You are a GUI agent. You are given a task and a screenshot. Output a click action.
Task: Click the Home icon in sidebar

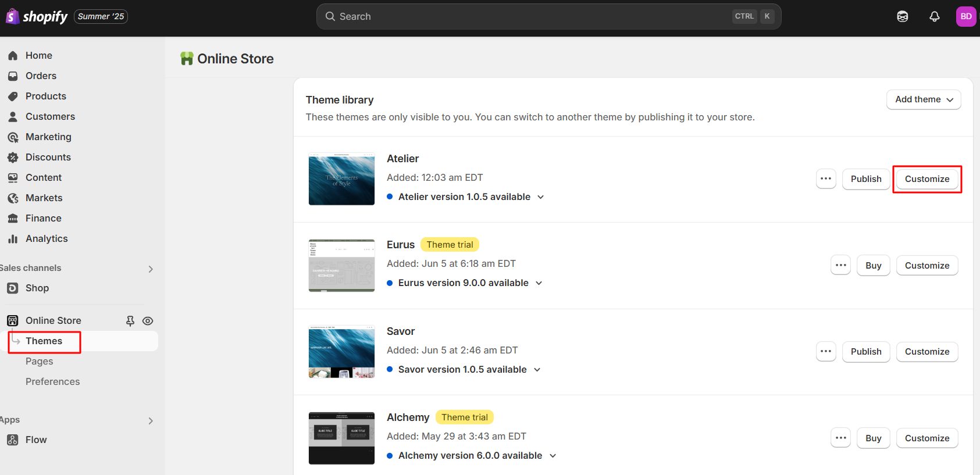(x=13, y=56)
